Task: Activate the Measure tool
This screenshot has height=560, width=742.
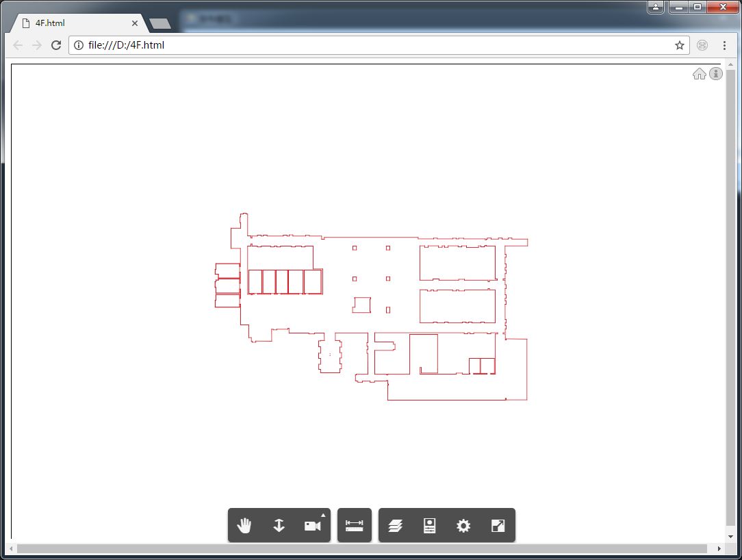Action: [x=355, y=526]
